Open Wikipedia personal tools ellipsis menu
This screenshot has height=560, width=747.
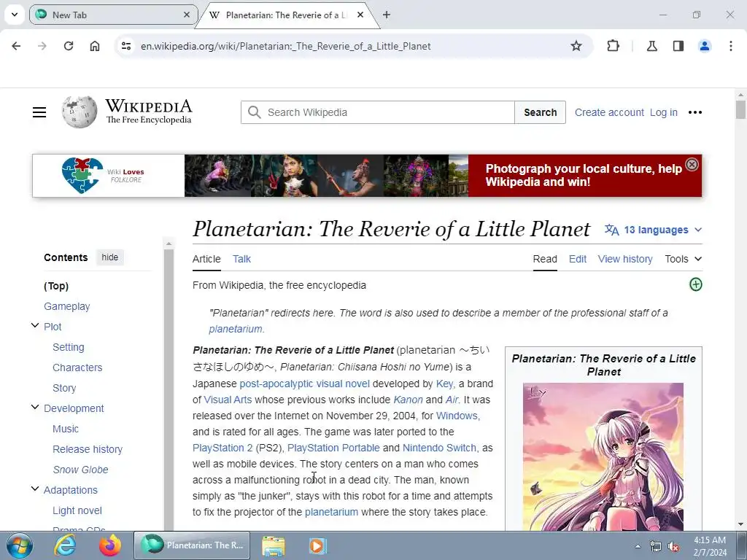coord(695,112)
